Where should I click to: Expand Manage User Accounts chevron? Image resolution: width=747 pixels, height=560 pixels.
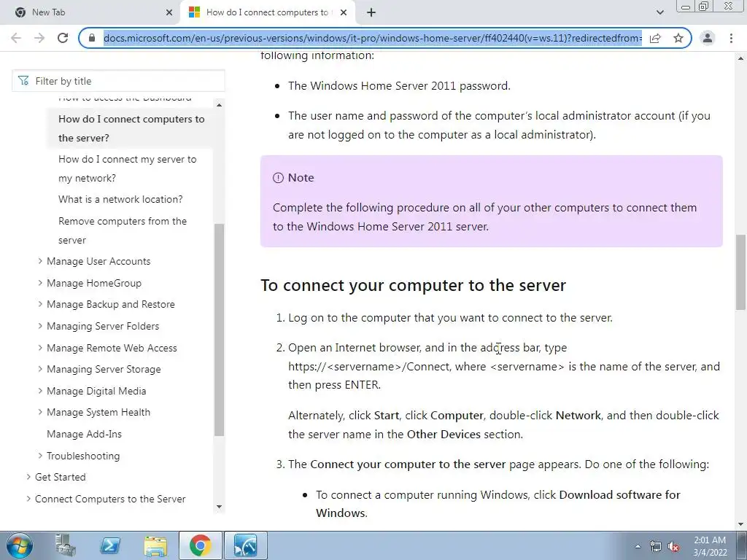click(40, 261)
